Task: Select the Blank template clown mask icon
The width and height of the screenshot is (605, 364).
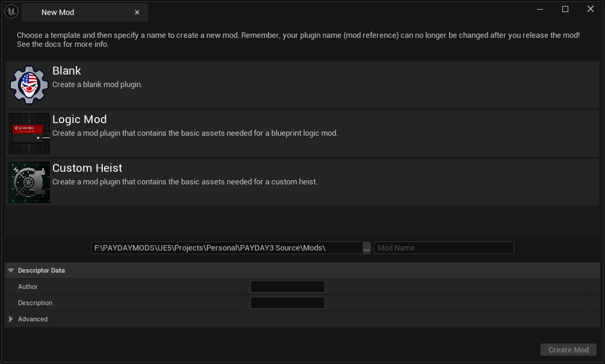Action: (29, 85)
